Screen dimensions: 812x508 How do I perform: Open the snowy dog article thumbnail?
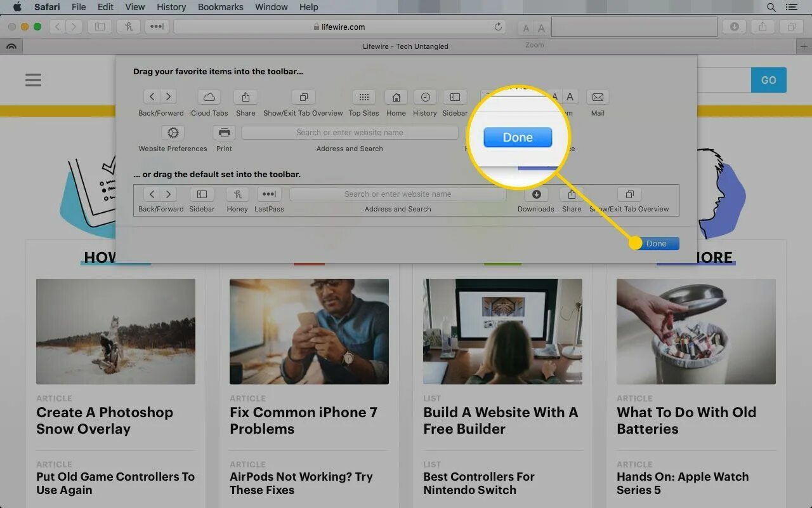(x=115, y=331)
